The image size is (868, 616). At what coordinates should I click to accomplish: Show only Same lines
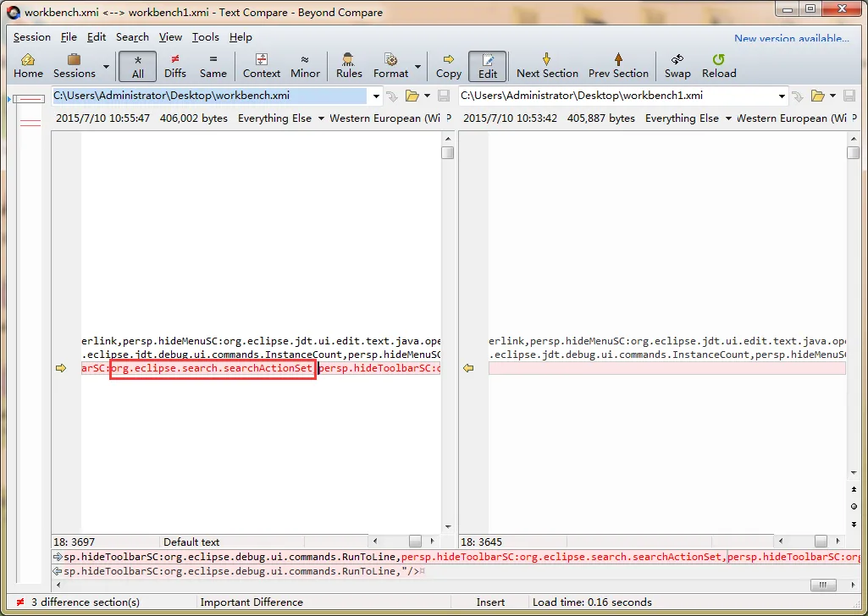pyautogui.click(x=213, y=66)
